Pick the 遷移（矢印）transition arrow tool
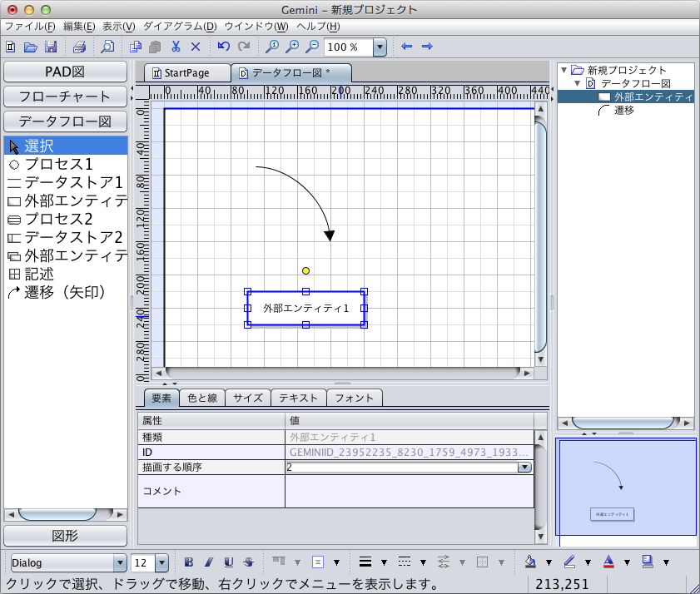700x594 pixels. tap(66, 292)
